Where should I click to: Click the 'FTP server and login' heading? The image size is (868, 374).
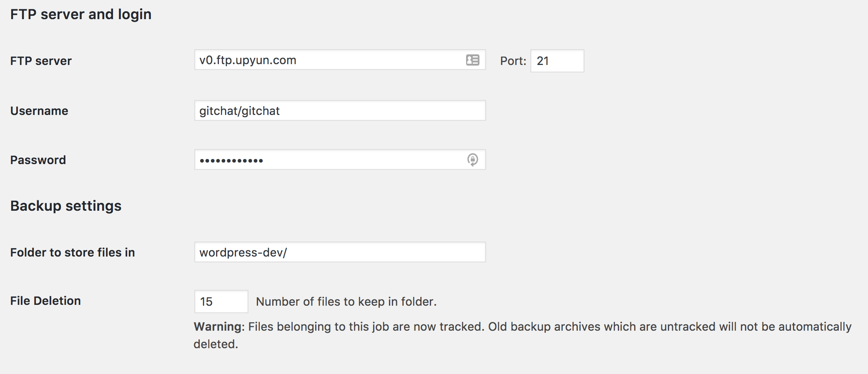coord(81,14)
